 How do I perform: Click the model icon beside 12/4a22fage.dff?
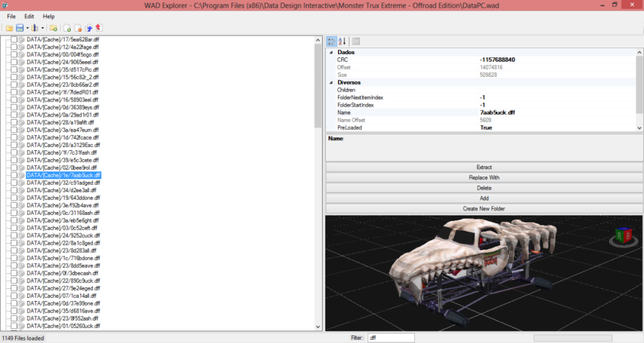[x=22, y=47]
